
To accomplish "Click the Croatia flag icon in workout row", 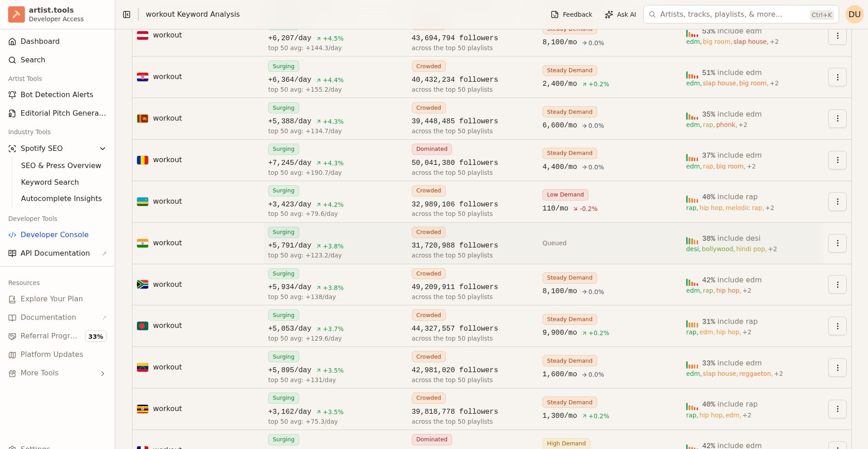I will (142, 77).
